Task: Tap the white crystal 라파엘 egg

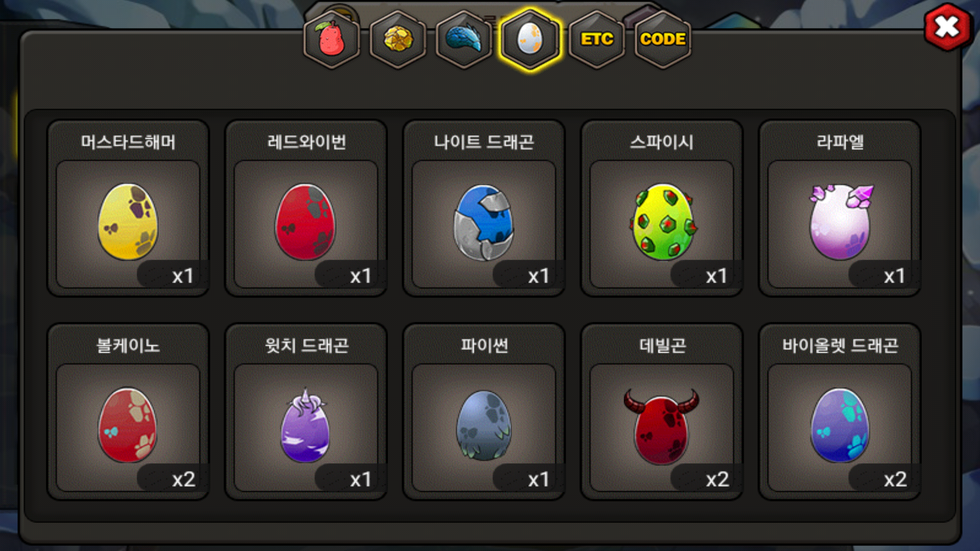Action: (x=841, y=221)
